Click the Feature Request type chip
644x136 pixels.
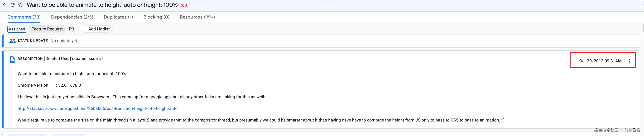(x=47, y=29)
